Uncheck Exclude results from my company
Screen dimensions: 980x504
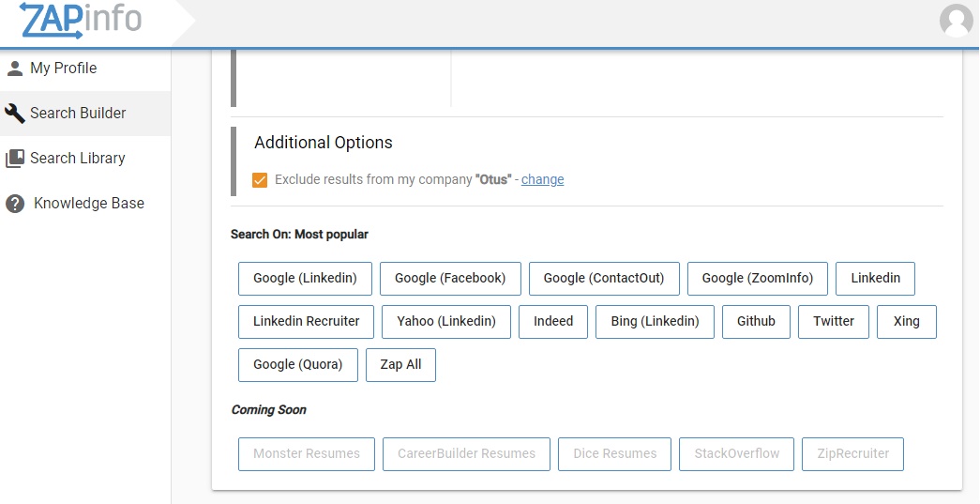pyautogui.click(x=260, y=179)
